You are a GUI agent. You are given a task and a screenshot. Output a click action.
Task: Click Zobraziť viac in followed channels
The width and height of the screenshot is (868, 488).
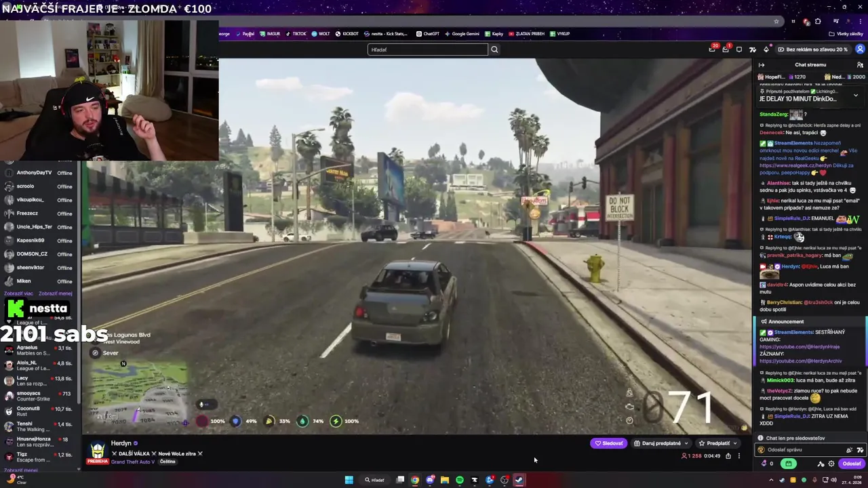click(18, 293)
